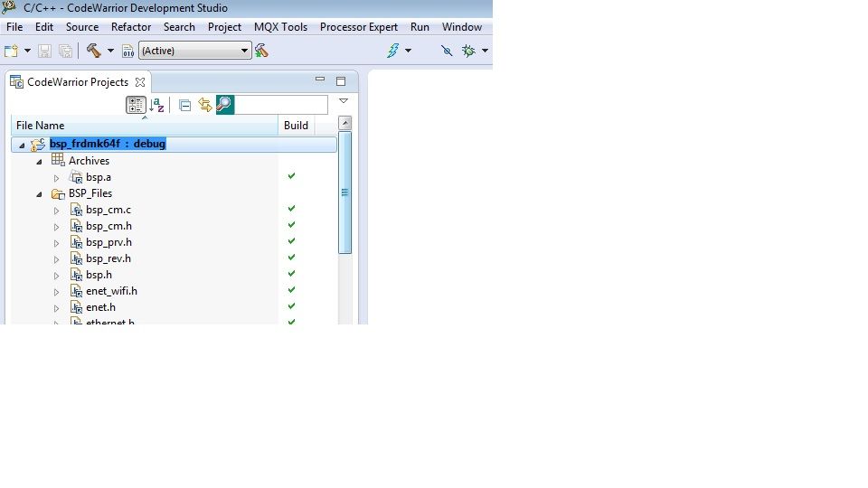Collapse the Archives group
This screenshot has width=868, height=488.
click(39, 162)
